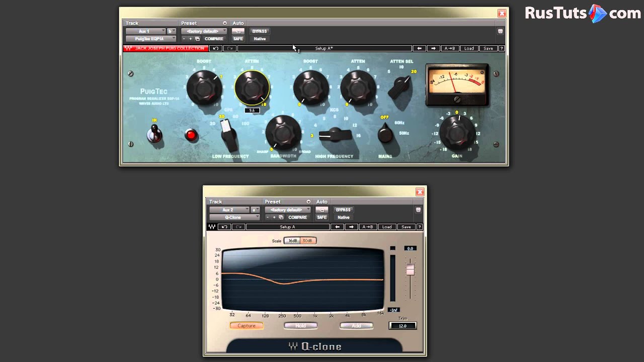
Task: Select 30dB scale in Q-Clone
Action: [307, 241]
